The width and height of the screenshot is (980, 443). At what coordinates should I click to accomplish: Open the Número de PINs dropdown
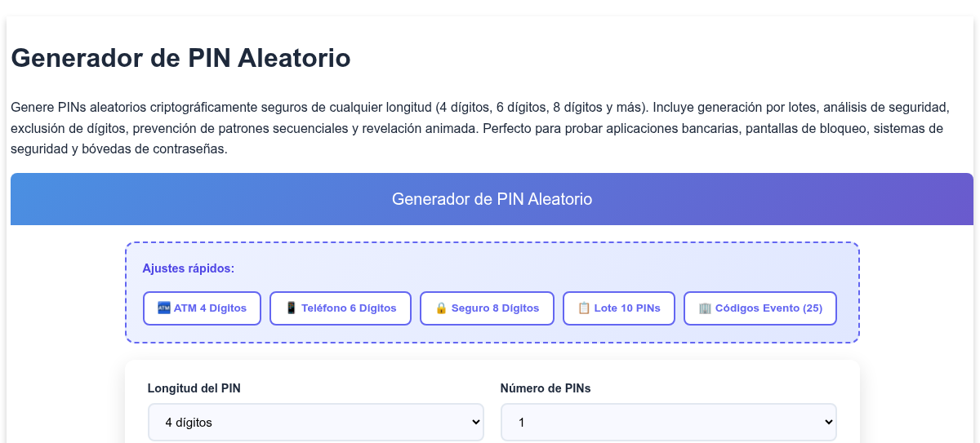coord(669,422)
